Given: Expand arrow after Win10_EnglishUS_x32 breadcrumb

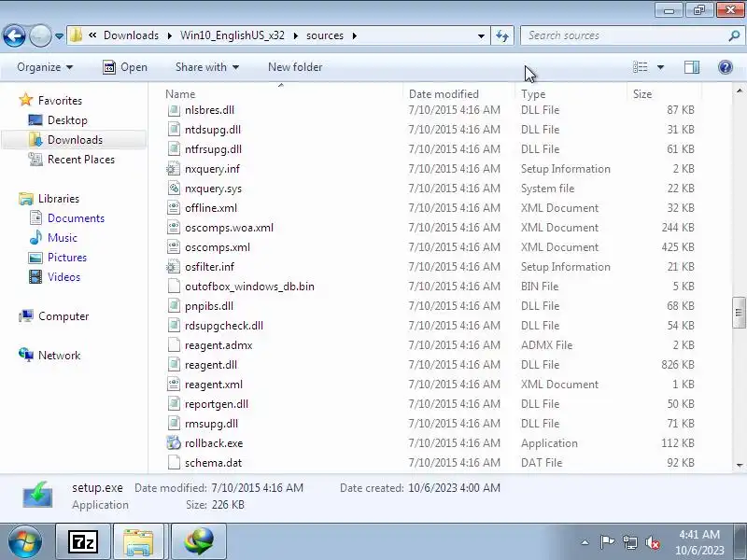Looking at the screenshot, I should 295,35.
